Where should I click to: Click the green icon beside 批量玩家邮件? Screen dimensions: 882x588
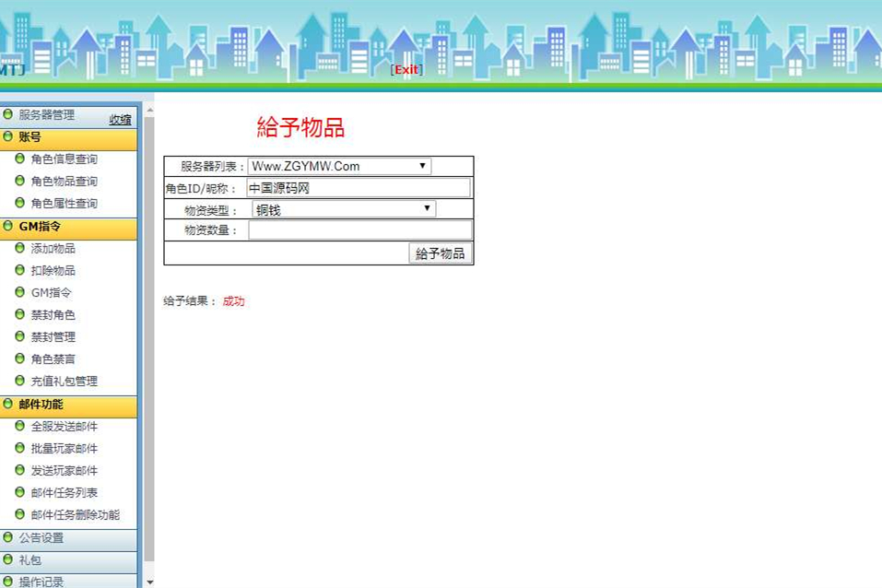20,448
